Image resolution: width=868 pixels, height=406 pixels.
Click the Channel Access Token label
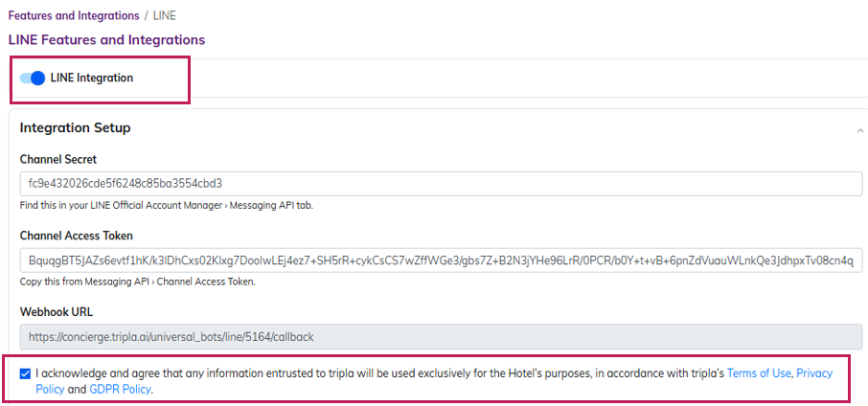pos(76,236)
